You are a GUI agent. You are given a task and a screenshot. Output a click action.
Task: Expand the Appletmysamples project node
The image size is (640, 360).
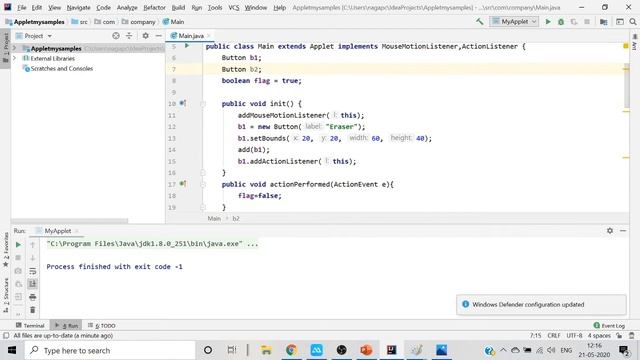[x=15, y=48]
